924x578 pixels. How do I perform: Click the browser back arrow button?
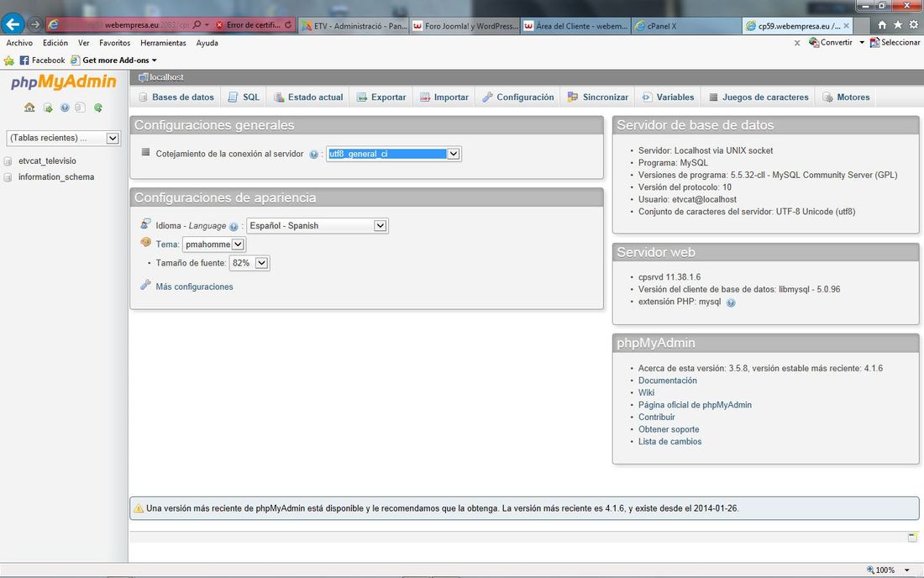(13, 24)
